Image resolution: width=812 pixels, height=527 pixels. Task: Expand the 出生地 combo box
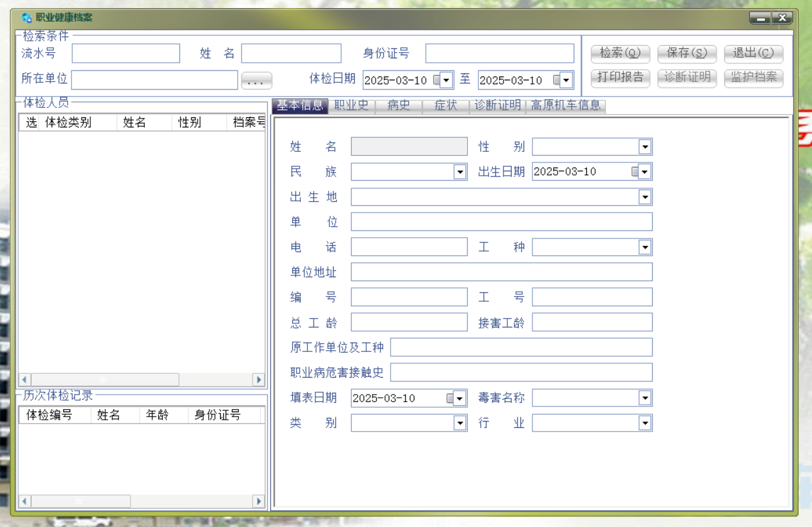(645, 197)
